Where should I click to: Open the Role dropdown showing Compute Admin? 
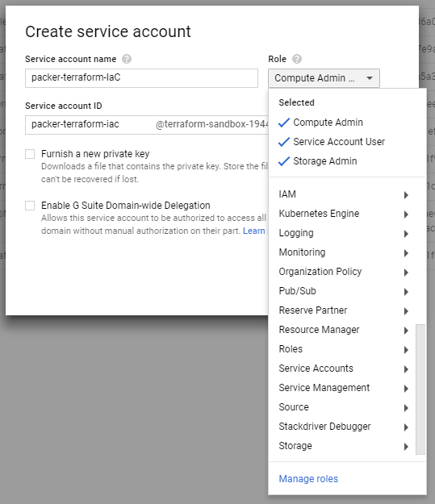pyautogui.click(x=324, y=78)
